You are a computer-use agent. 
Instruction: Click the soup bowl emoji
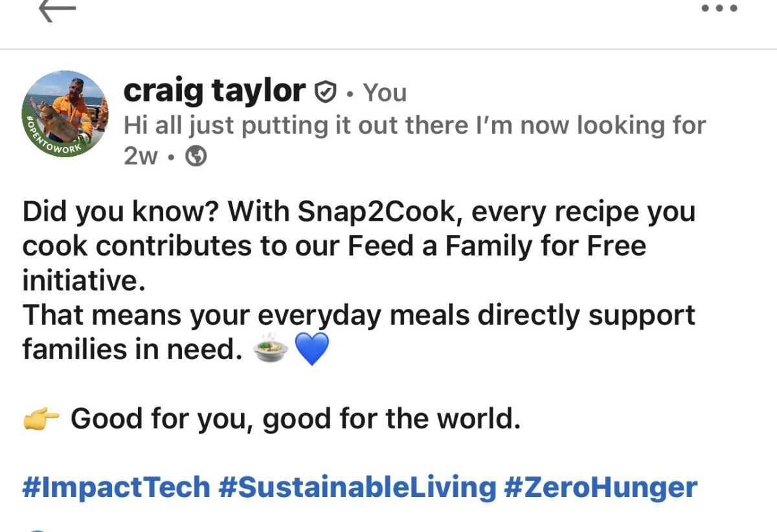[271, 349]
